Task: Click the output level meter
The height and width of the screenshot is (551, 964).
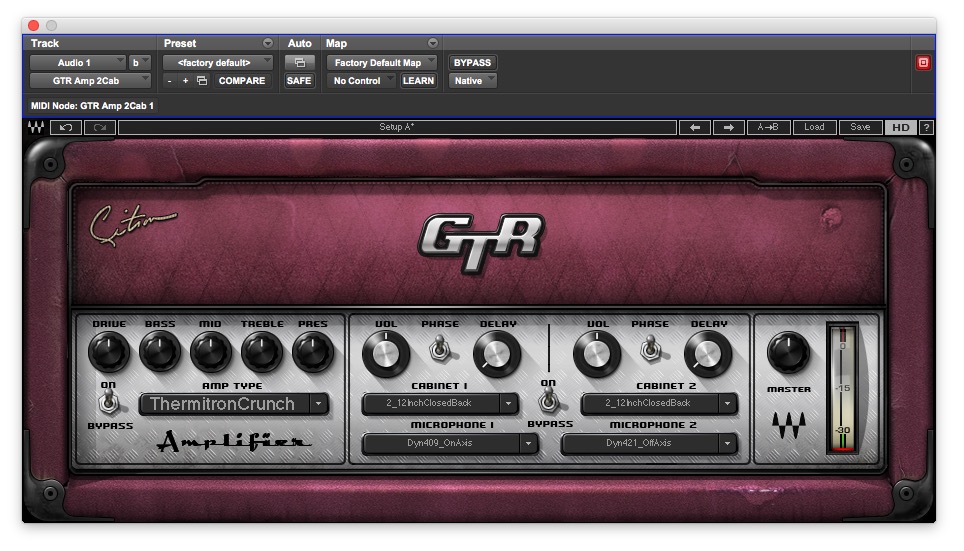Action: pos(843,388)
